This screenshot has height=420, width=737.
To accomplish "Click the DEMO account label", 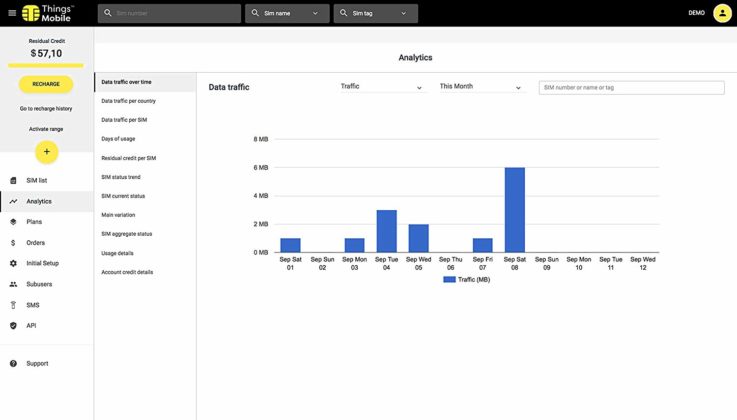I will point(696,13).
